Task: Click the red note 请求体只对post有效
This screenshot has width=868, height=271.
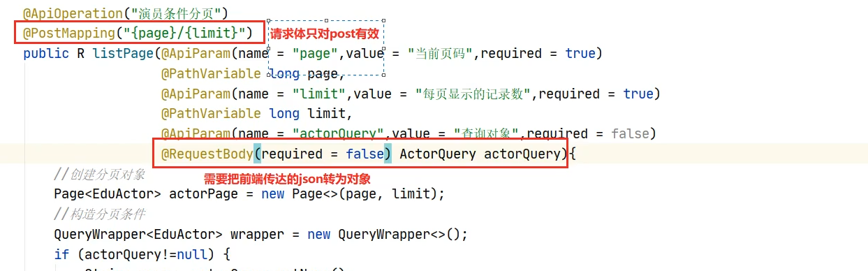Action: (325, 34)
